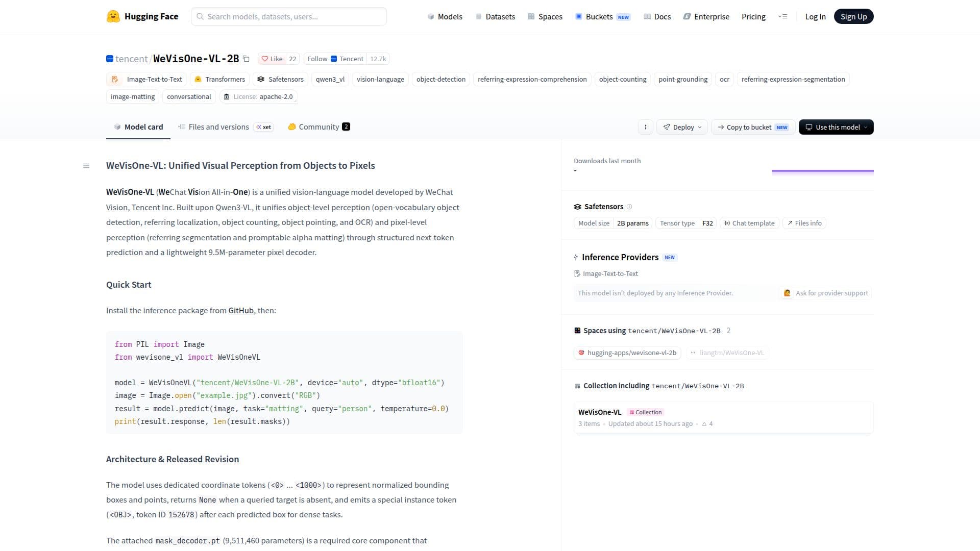The image size is (980, 551).
Task: Click the tencent organization avatar icon
Action: (110, 59)
